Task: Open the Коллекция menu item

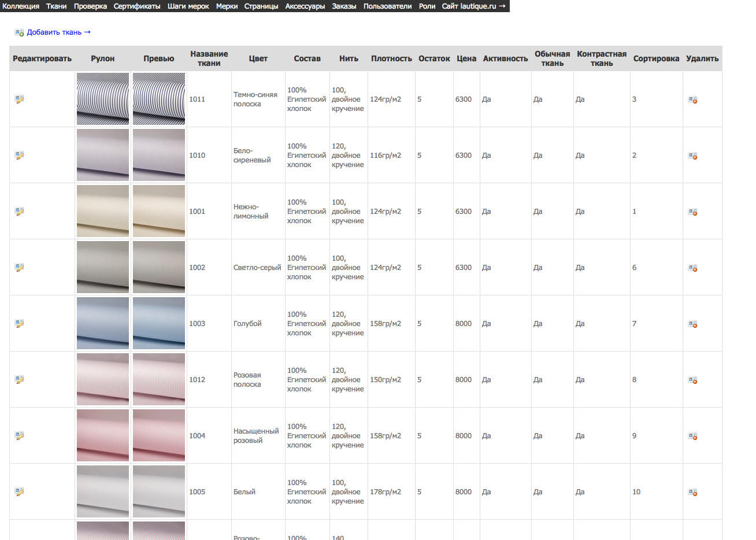Action: click(21, 6)
